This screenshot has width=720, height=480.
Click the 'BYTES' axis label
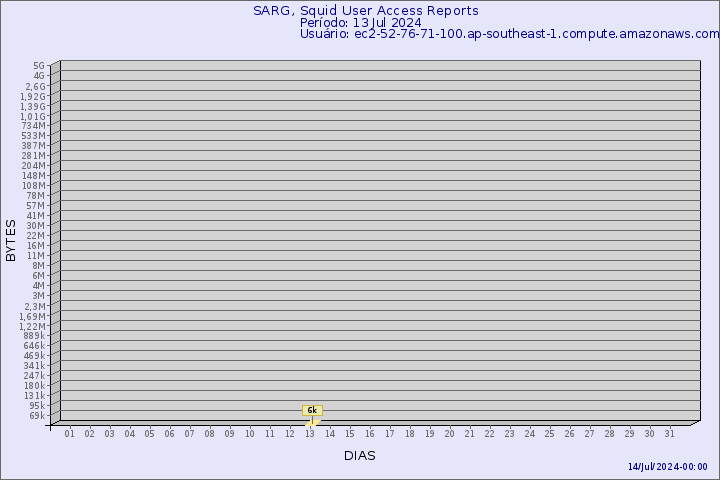click(x=11, y=241)
